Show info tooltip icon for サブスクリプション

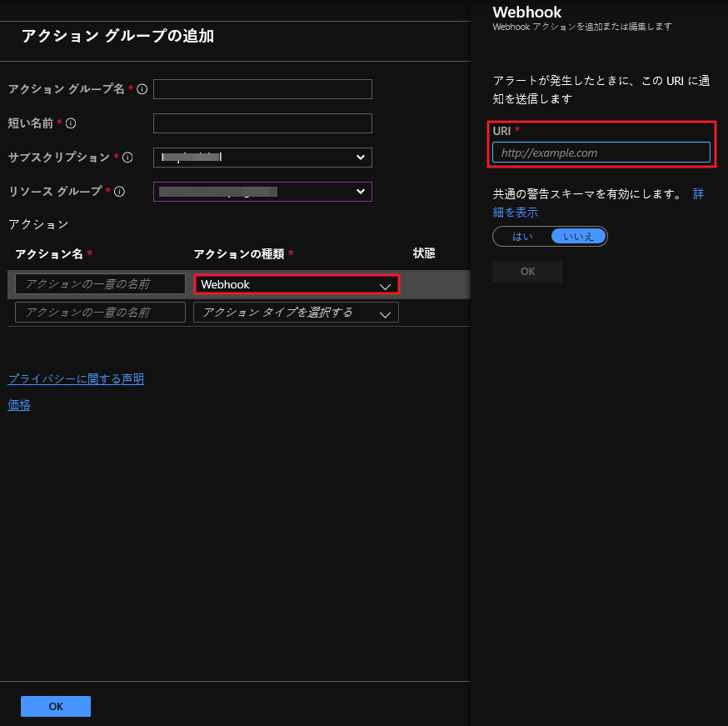point(127,158)
